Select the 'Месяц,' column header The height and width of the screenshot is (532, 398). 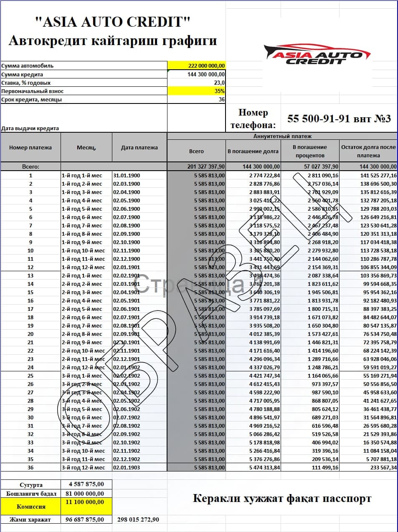point(86,147)
